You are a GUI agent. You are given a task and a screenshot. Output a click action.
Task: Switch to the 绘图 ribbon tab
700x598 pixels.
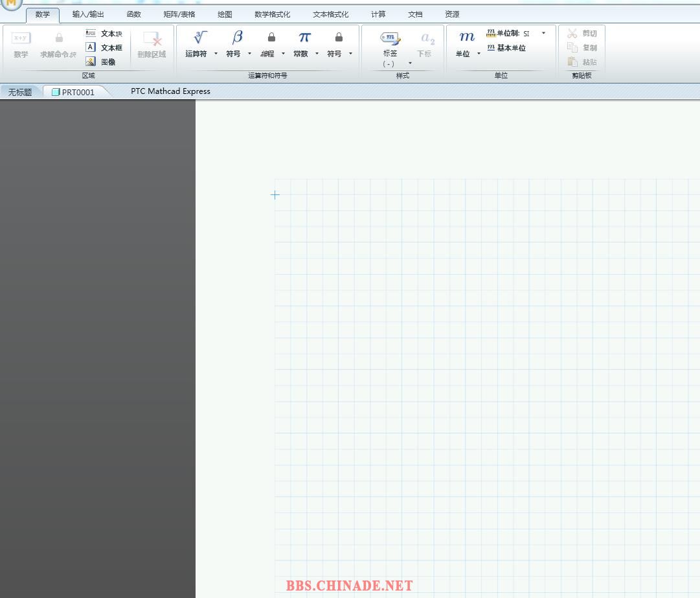(225, 14)
